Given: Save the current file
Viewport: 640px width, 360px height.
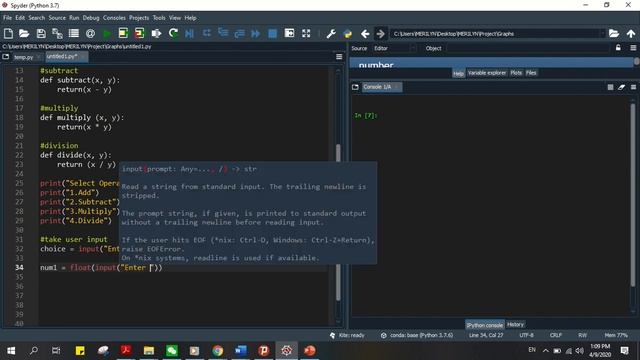Looking at the screenshot, I should pos(41,33).
